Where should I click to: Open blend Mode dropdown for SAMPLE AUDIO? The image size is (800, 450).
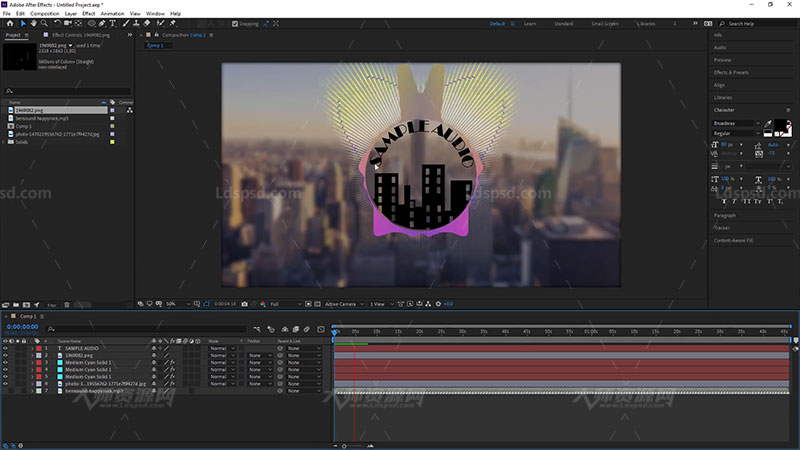(x=222, y=348)
